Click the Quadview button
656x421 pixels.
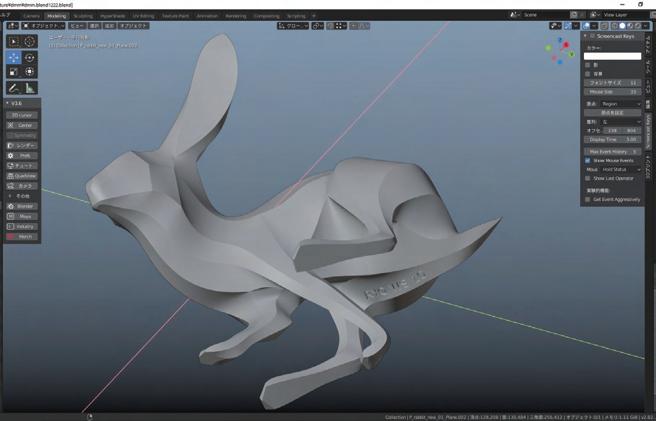click(22, 176)
